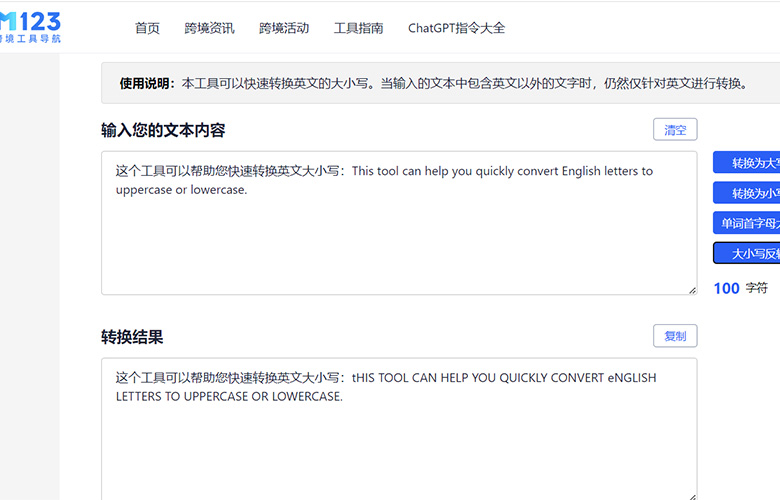Image resolution: width=780 pixels, height=500 pixels.
Task: Click the M123 site logo
Action: [x=30, y=27]
